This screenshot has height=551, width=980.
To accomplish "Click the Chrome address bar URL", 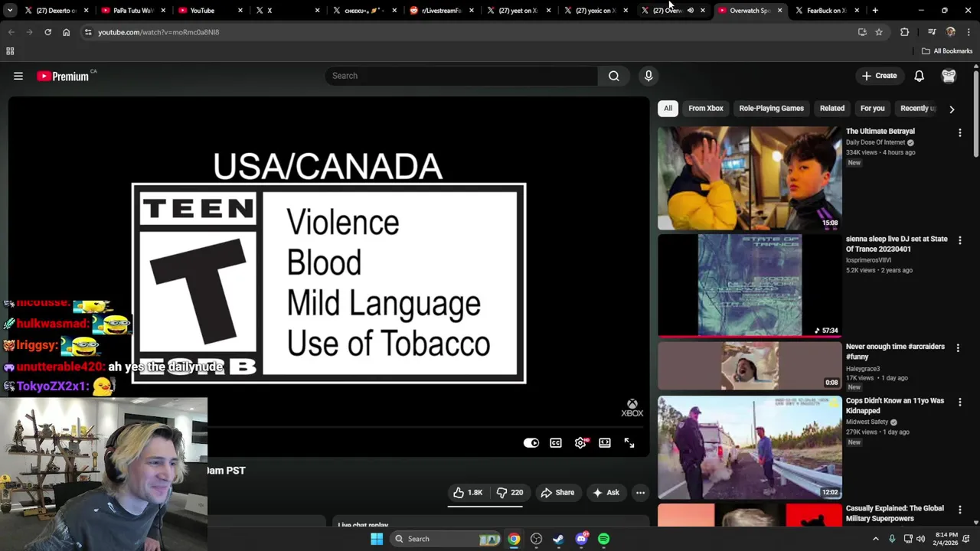I will point(158,32).
